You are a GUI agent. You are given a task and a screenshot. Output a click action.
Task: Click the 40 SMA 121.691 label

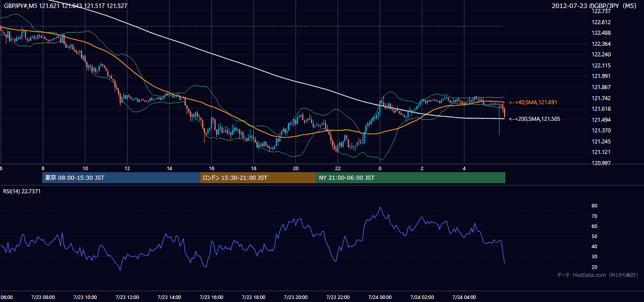[x=533, y=102]
